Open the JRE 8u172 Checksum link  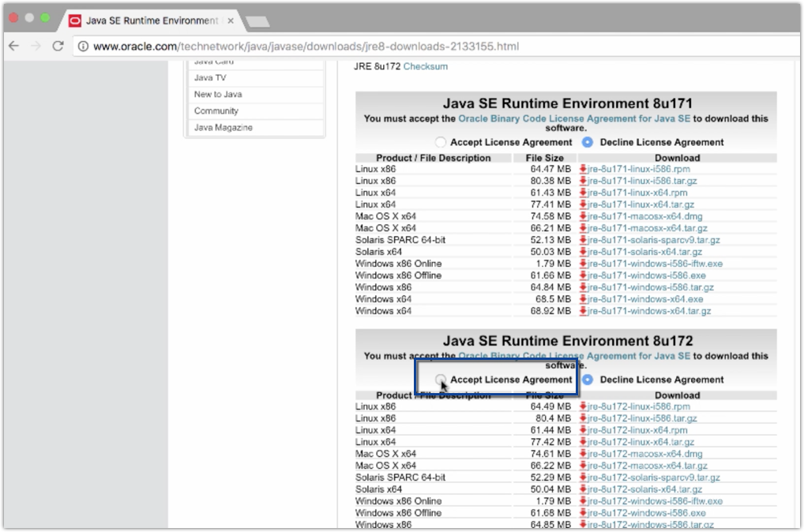click(425, 67)
